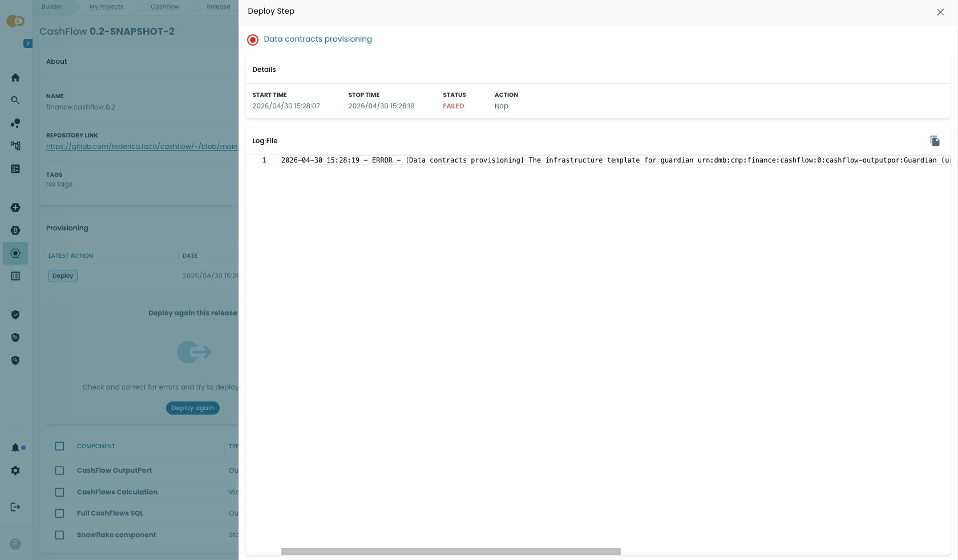The width and height of the screenshot is (958, 560).
Task: Open CashFlow breadcrumb link
Action: 165,7
